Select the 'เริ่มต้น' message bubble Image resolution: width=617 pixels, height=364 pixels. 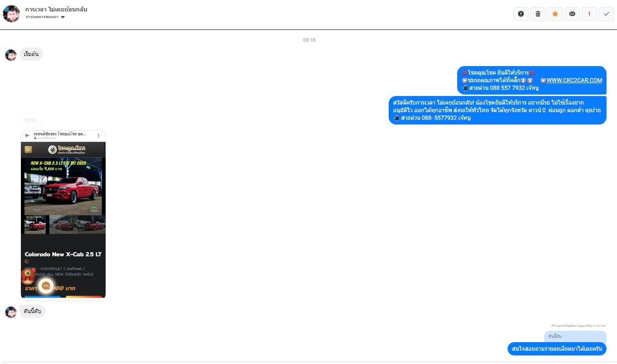pyautogui.click(x=31, y=54)
